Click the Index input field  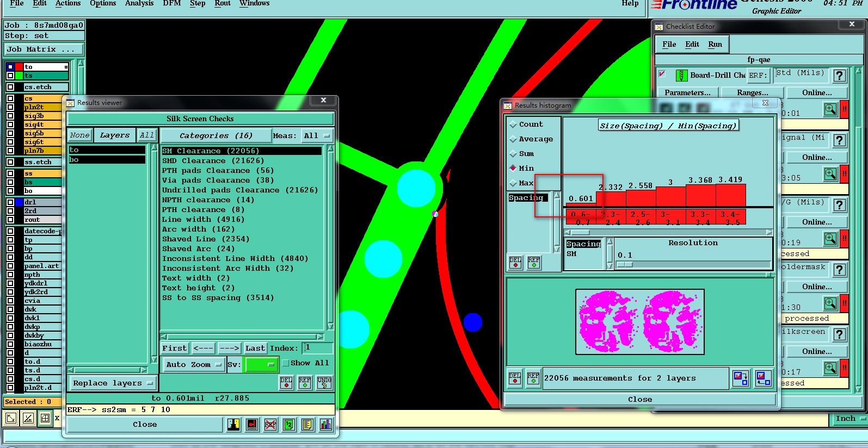click(x=317, y=348)
